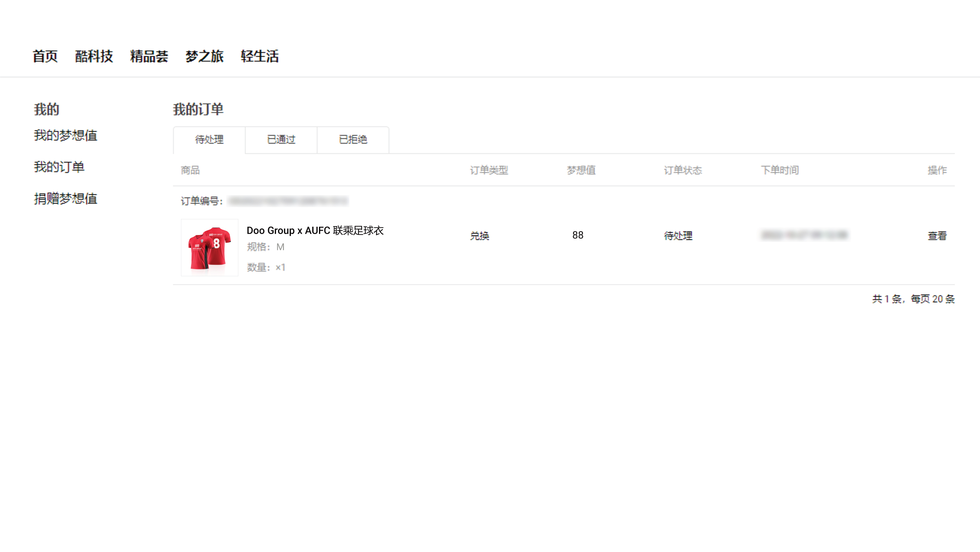Click the 下单时间 column header
Viewport: 980px width, 552px height.
coord(780,170)
